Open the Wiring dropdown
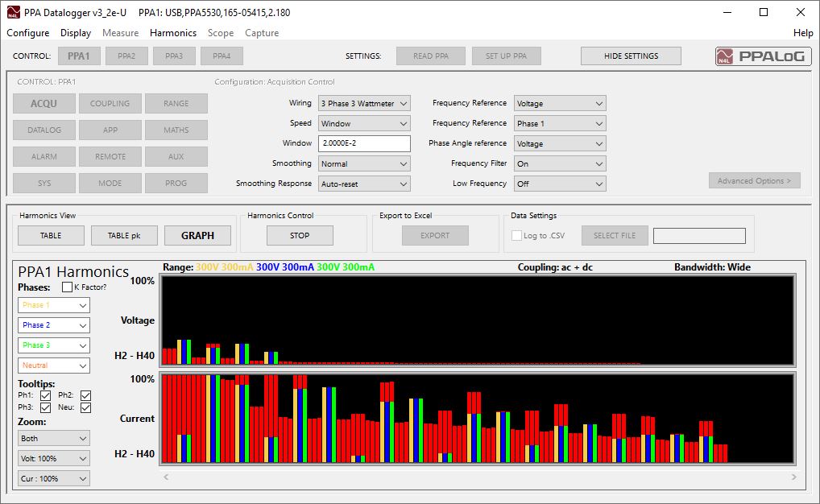 [x=363, y=103]
